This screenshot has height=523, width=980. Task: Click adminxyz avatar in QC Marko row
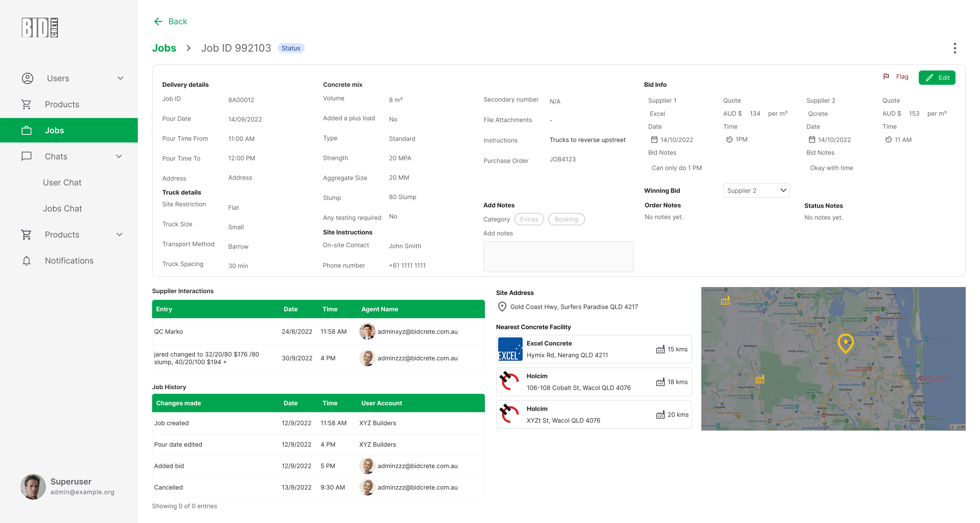367,332
